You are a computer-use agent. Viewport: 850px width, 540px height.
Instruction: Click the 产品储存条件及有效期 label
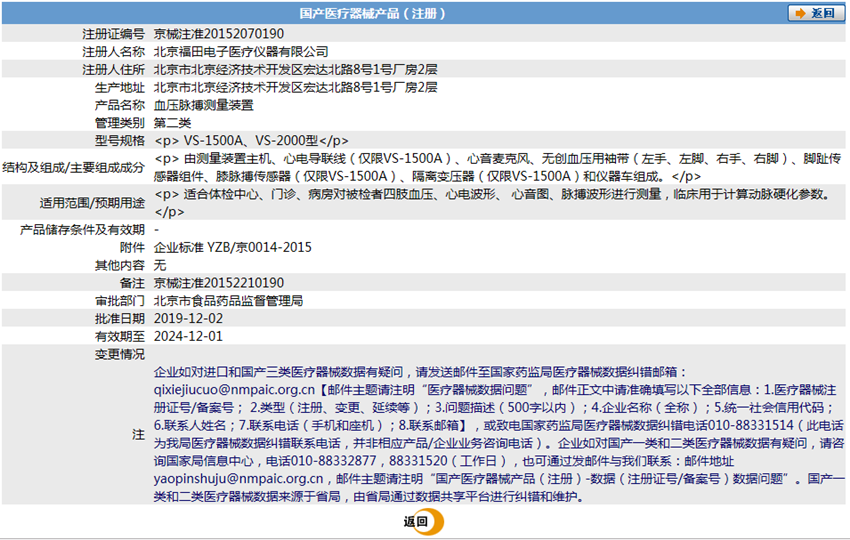click(82, 230)
